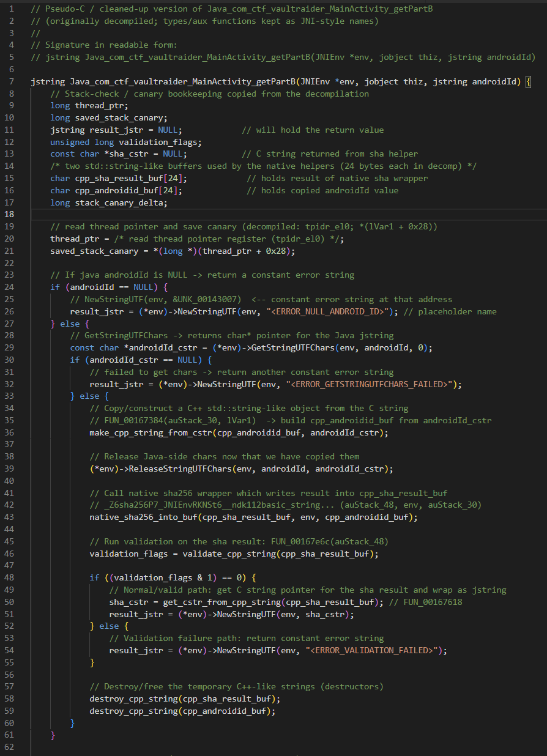This screenshot has width=547, height=756.
Task: Click the else keyword on line 52
Action: 109,626
